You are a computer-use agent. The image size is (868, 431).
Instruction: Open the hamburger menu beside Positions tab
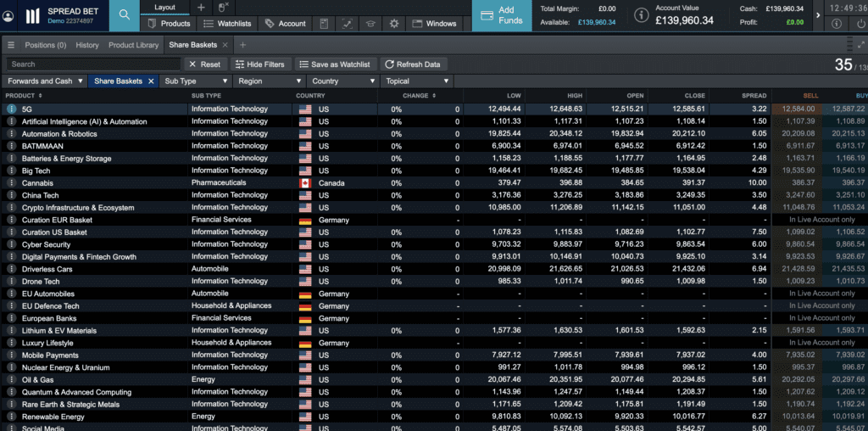coord(11,45)
